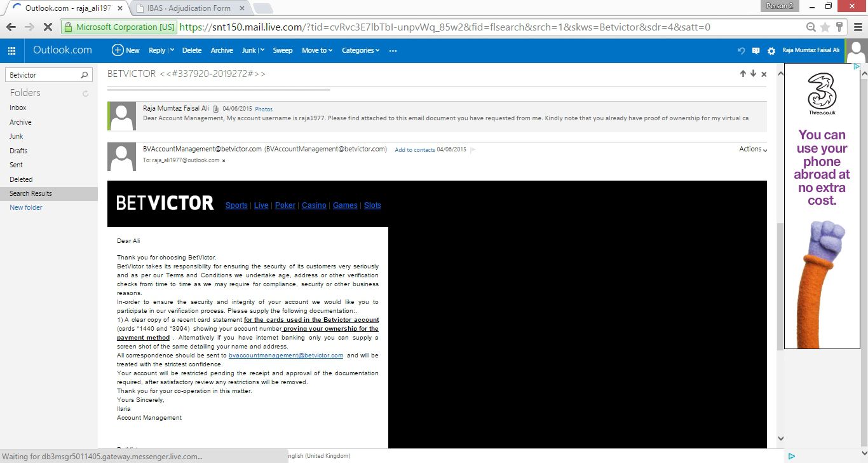Click the Outlook.com logo
The height and width of the screenshot is (463, 868).
tap(62, 50)
